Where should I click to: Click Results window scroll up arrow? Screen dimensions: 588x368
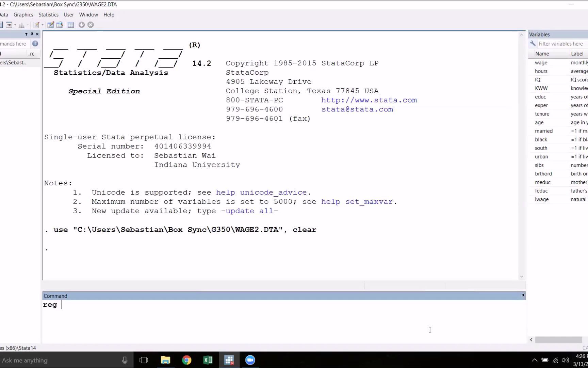[x=521, y=35]
